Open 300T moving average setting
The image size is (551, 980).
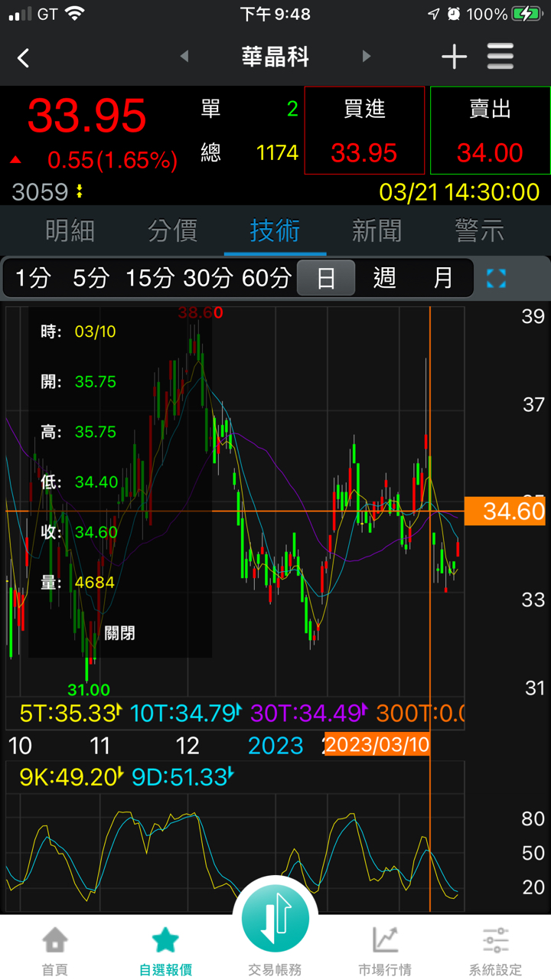click(420, 714)
